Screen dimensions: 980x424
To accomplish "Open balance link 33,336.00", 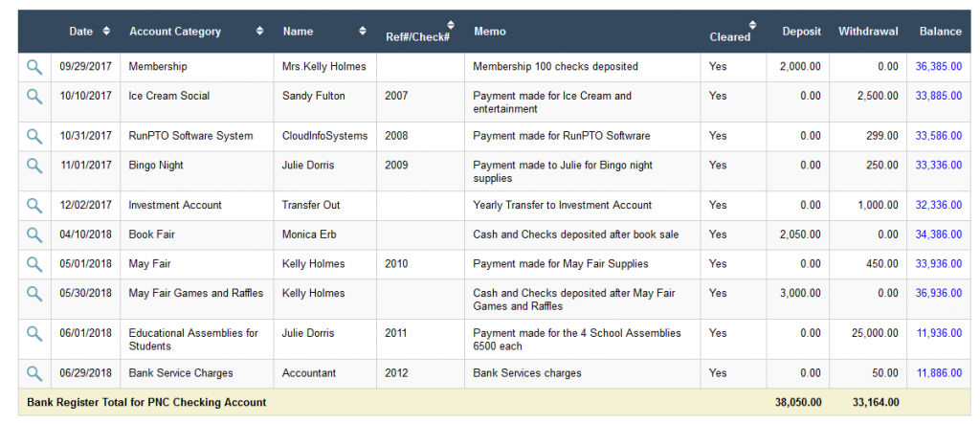I will pyautogui.click(x=938, y=165).
